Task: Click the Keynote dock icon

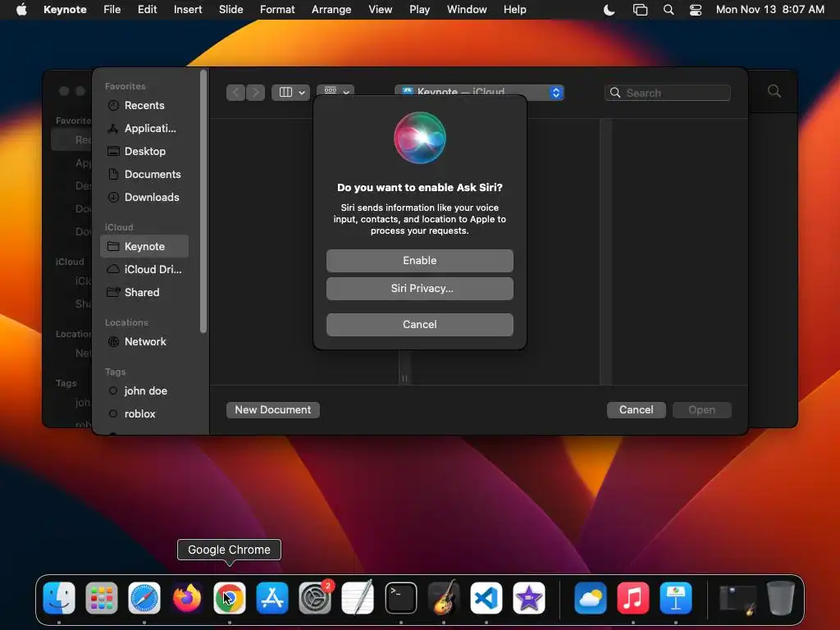Action: pyautogui.click(x=676, y=598)
